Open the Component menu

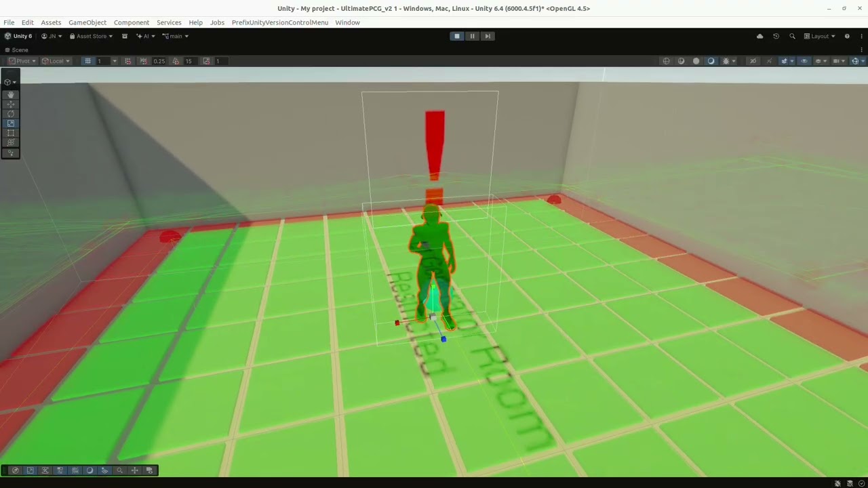(132, 22)
